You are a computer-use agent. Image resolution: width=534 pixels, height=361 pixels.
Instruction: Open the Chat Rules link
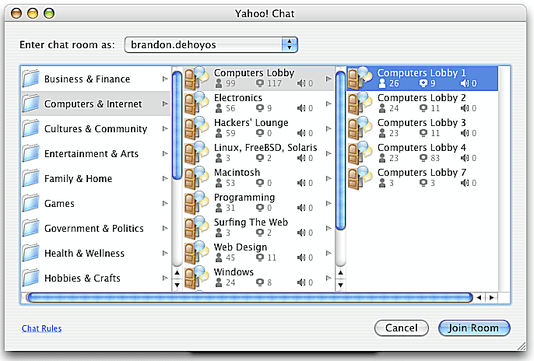(42, 328)
